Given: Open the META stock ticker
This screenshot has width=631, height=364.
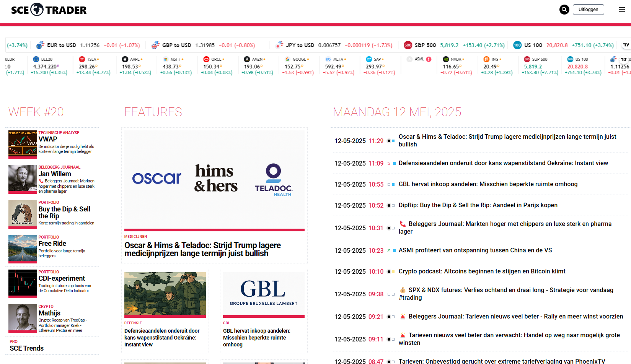Looking at the screenshot, I should pyautogui.click(x=339, y=65).
